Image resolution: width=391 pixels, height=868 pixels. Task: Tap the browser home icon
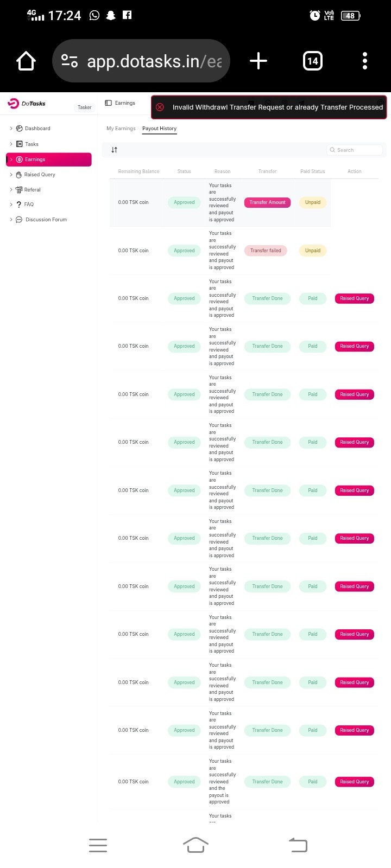click(26, 61)
